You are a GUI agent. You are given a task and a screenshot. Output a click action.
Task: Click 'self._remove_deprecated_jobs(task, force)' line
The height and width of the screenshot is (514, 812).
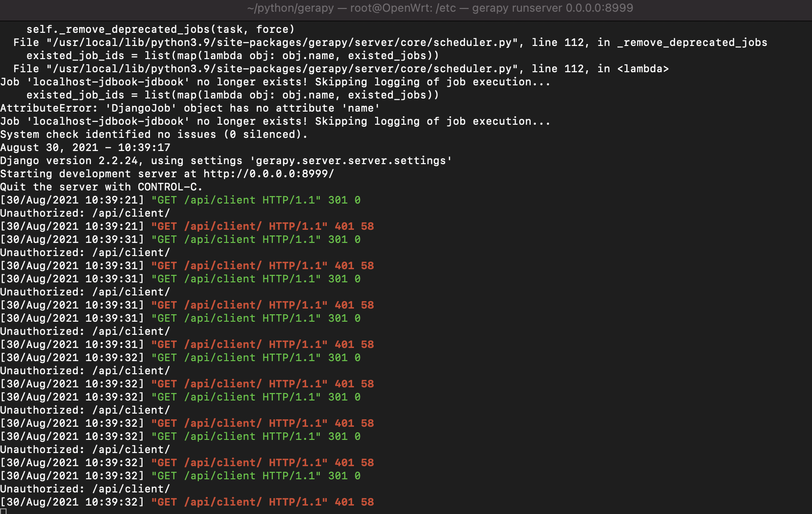coord(160,30)
